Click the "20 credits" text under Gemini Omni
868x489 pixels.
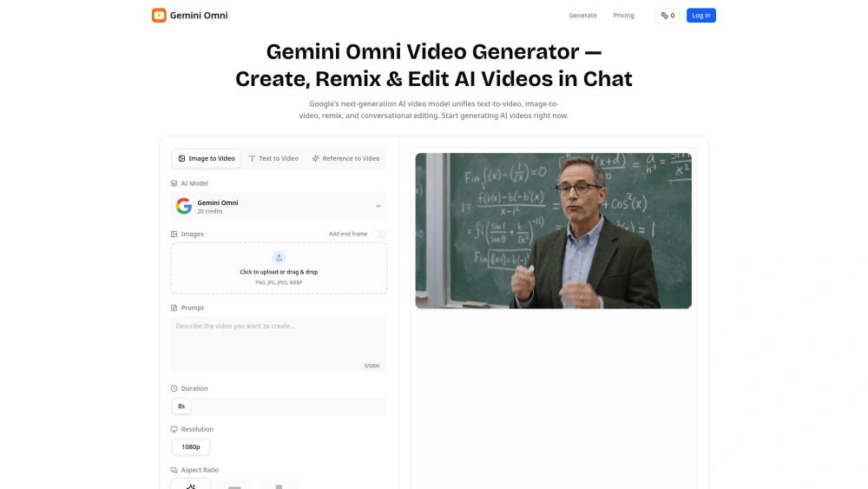(210, 212)
